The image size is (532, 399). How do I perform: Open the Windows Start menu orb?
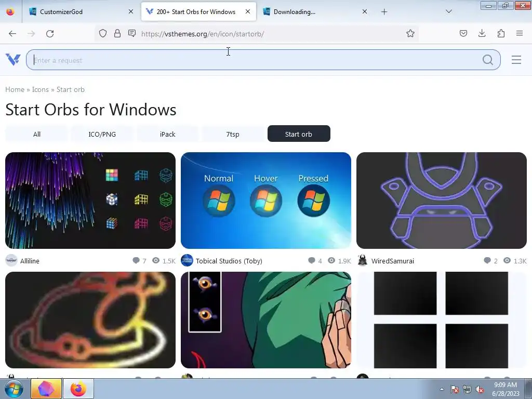(x=14, y=389)
